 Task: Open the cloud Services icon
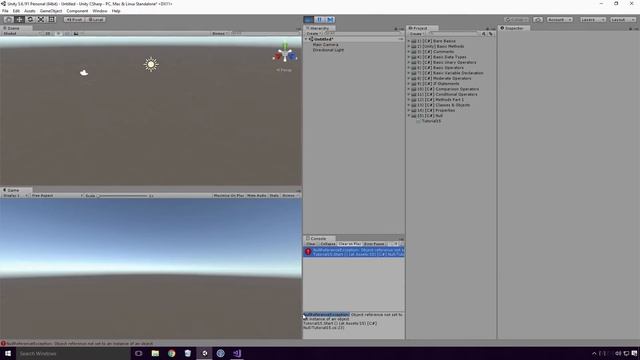(538, 20)
